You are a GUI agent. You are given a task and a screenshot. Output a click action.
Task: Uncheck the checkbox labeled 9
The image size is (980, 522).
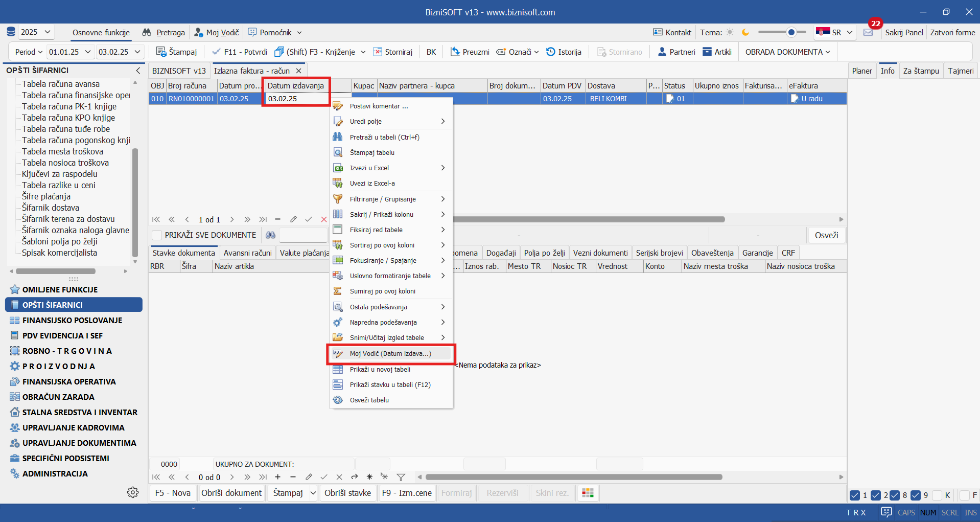pyautogui.click(x=916, y=495)
